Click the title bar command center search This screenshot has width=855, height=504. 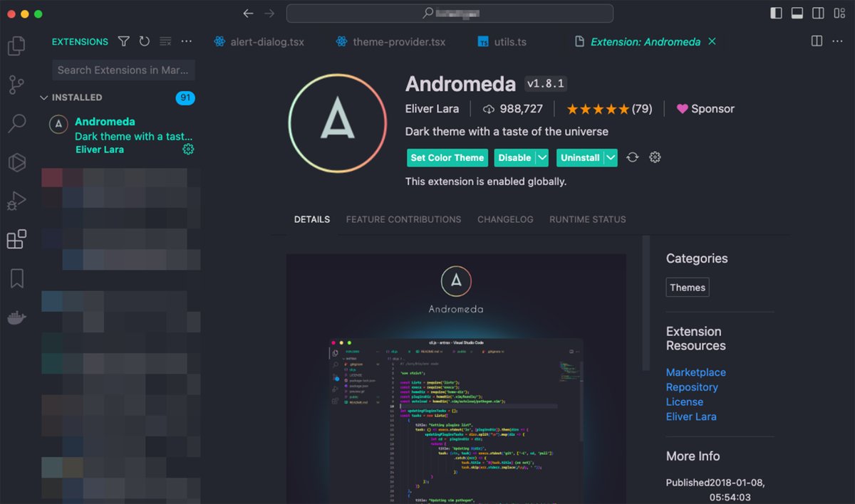450,14
